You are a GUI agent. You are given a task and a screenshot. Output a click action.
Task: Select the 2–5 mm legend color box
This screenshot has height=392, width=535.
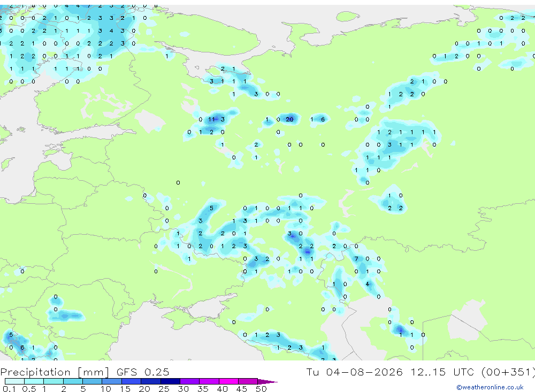click(x=73, y=381)
